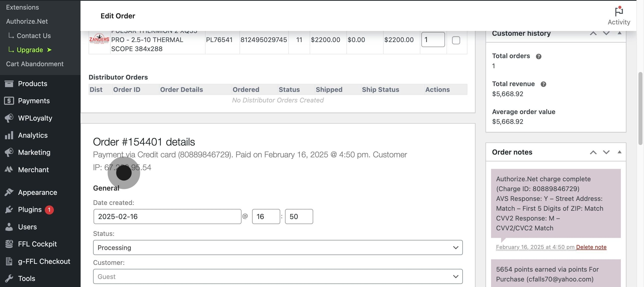Open the Customer Guest dropdown
Viewport: 644px width, 287px height.
pyautogui.click(x=277, y=276)
